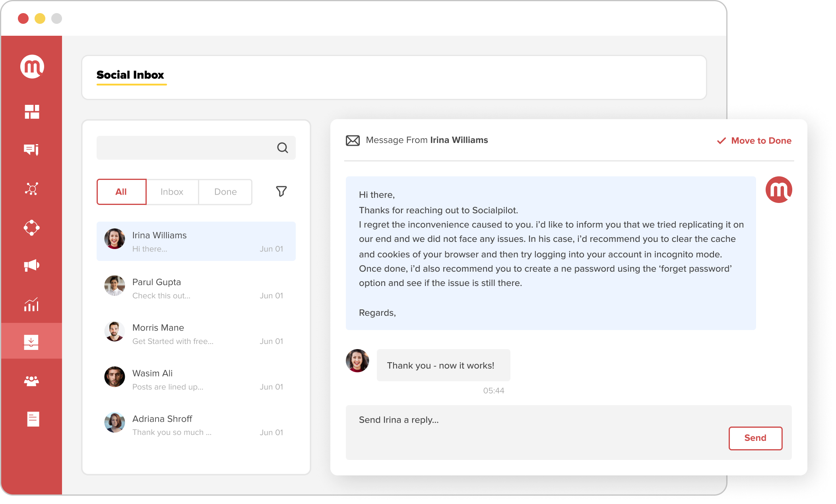Click the 05:44 timestamp
The height and width of the screenshot is (504, 836).
click(494, 391)
